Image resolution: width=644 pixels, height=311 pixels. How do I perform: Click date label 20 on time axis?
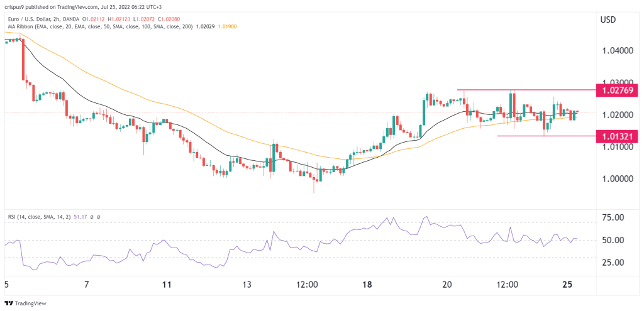447,285
